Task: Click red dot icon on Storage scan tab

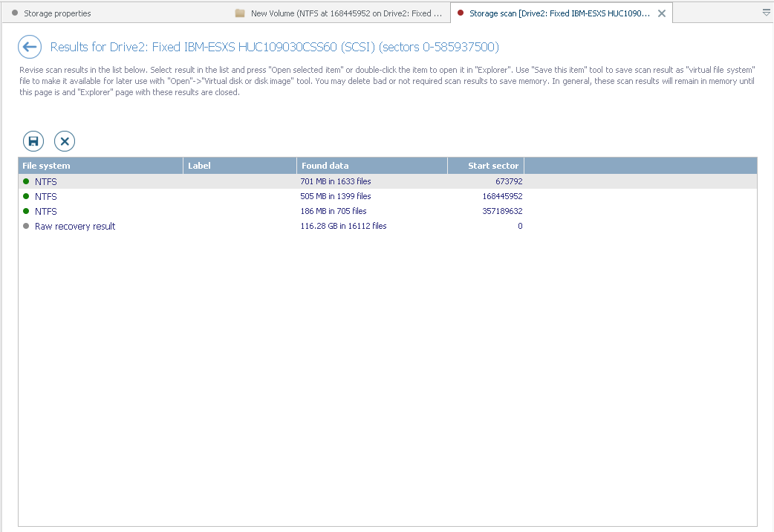Action: (x=461, y=13)
